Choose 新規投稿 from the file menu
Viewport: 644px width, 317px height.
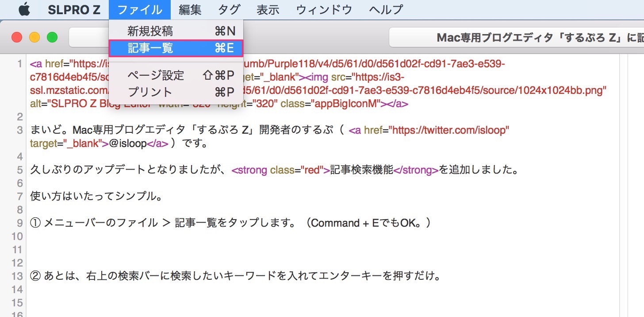pyautogui.click(x=176, y=31)
